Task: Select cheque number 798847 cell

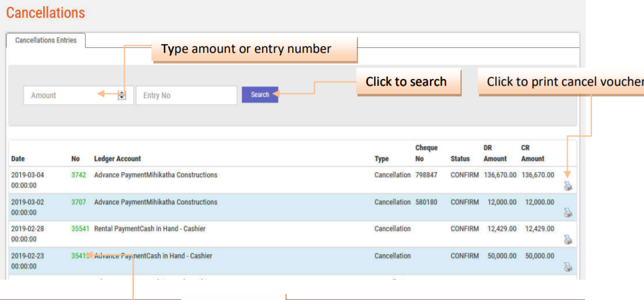Action: [426, 175]
